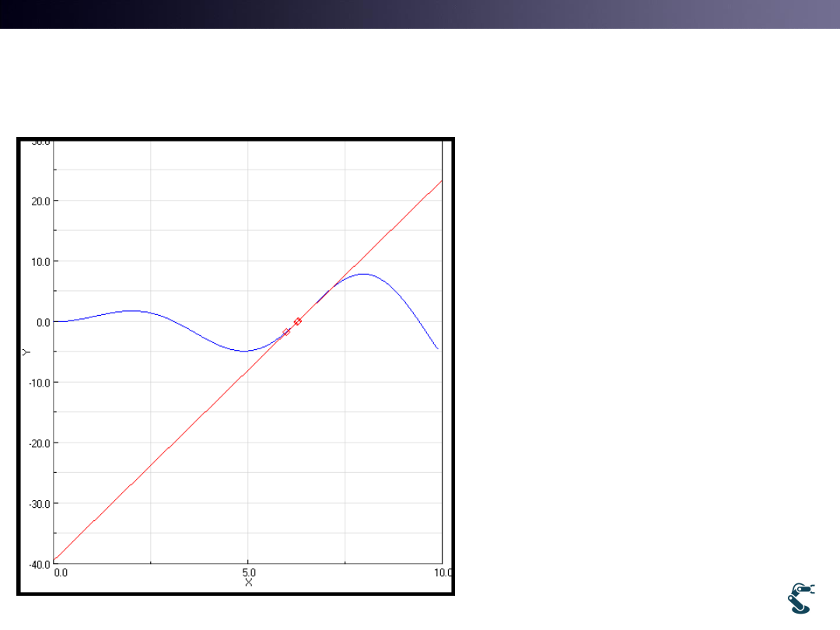Select the left red circle marker
Viewport: 840px width, 630px height.
pos(286,331)
